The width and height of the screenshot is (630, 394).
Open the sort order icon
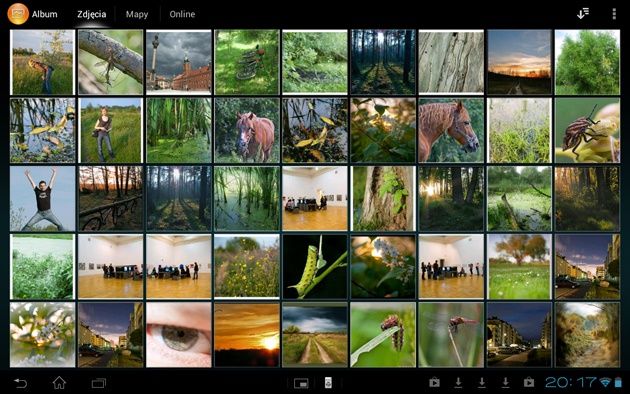[583, 13]
